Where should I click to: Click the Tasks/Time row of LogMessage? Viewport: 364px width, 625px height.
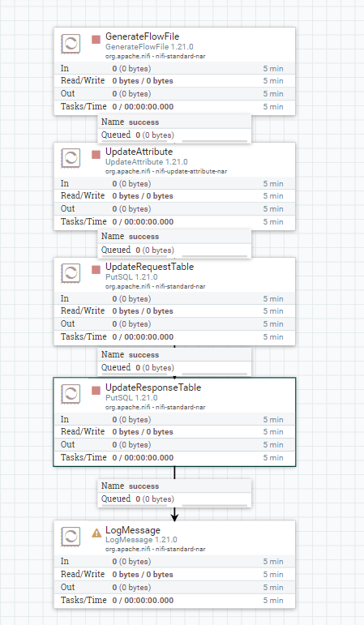coord(174,601)
